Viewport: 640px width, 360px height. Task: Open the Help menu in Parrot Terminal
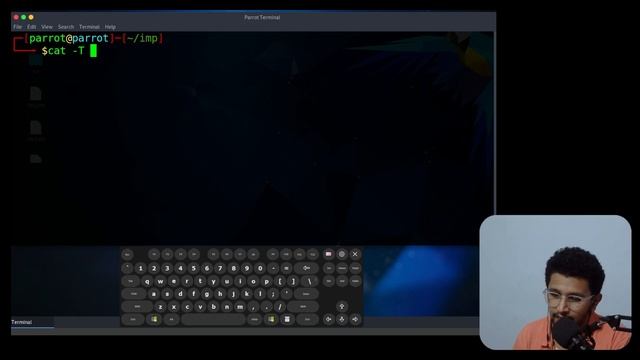point(110,27)
